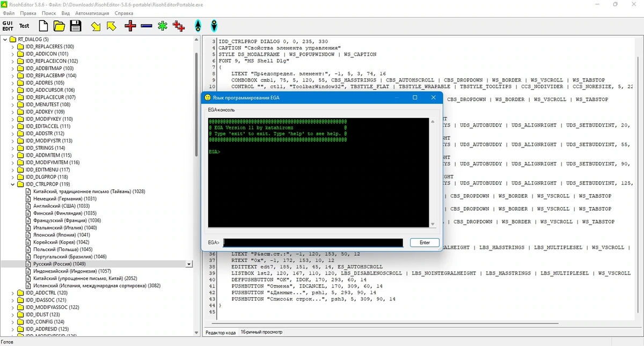Click the cyan up-arrow toolbar icon
644x346 pixels.
coord(198,26)
